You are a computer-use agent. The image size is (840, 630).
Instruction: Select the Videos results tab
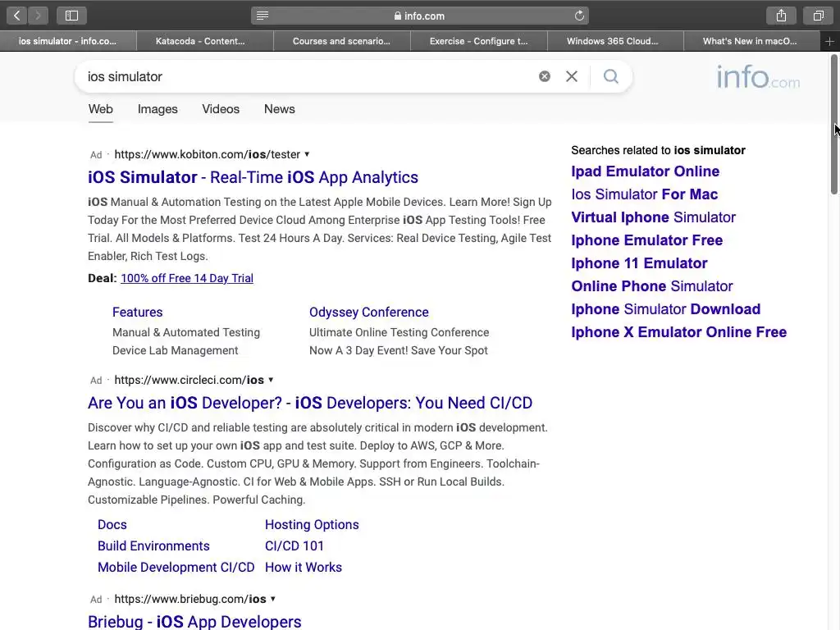pos(221,109)
